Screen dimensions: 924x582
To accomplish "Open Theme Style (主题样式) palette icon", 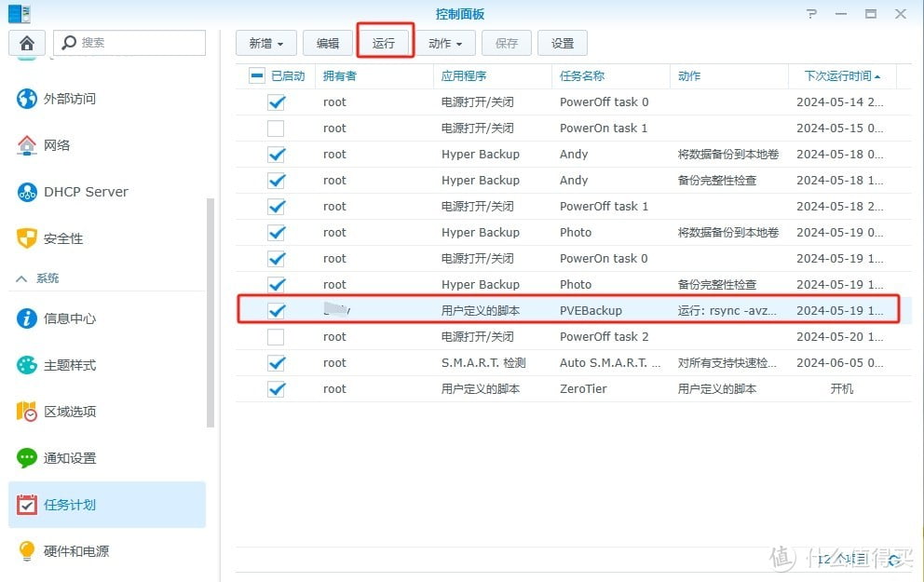I will (27, 365).
